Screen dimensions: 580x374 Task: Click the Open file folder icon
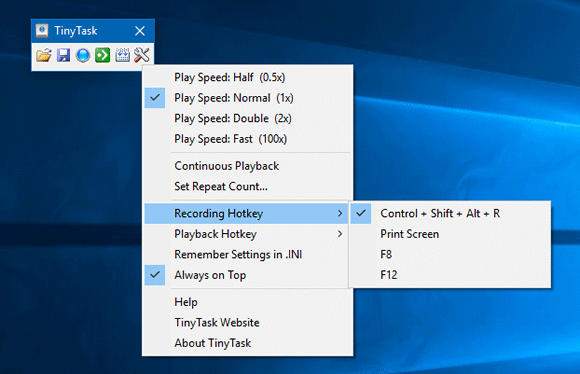pyautogui.click(x=44, y=55)
